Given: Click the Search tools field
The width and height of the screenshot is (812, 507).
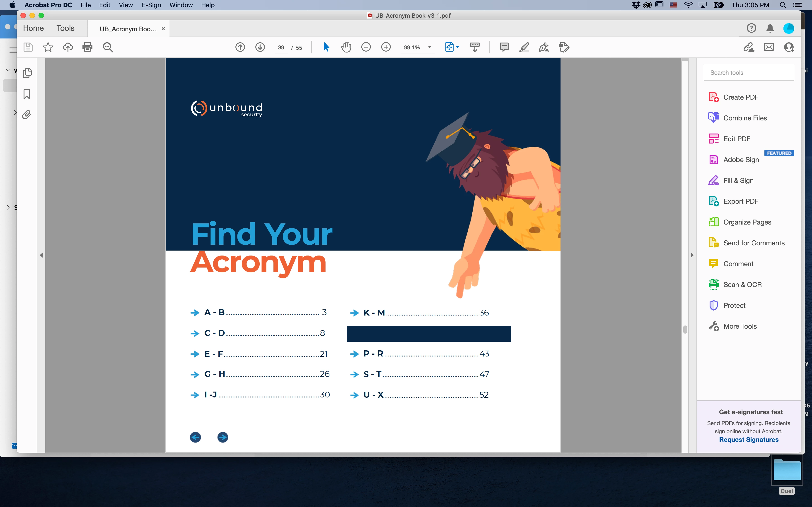Looking at the screenshot, I should click(x=749, y=73).
